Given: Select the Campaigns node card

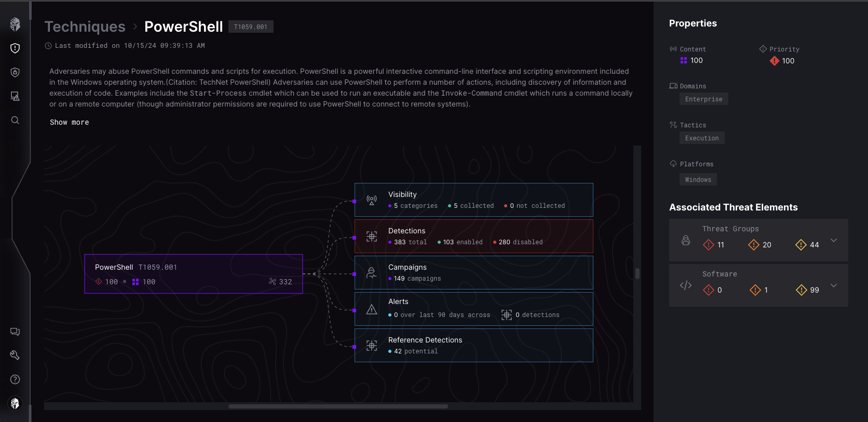Looking at the screenshot, I should [473, 272].
